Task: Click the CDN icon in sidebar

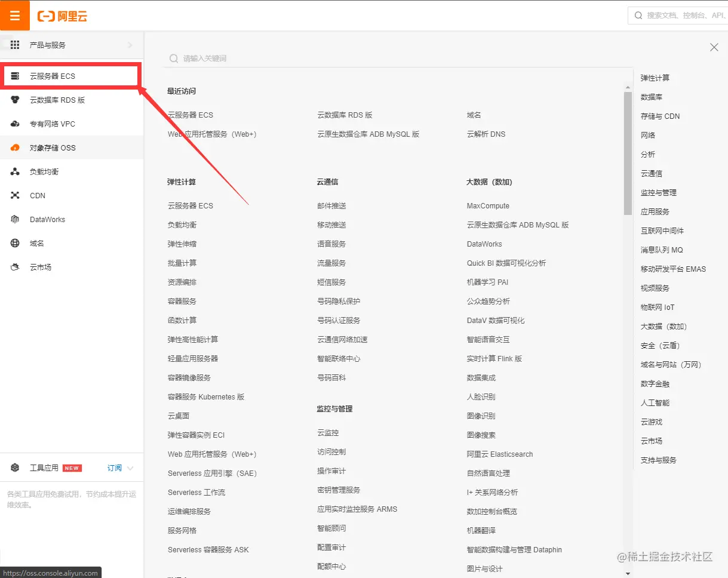Action: [16, 195]
